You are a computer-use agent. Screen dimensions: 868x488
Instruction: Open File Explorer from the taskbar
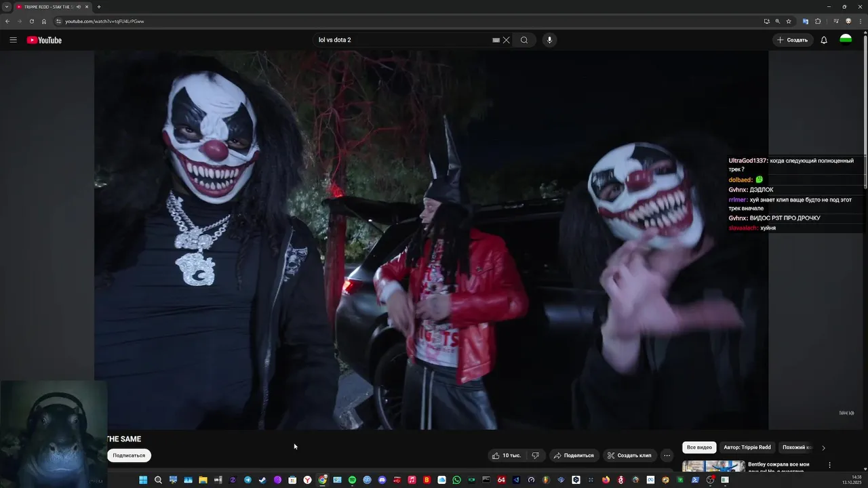(x=203, y=480)
